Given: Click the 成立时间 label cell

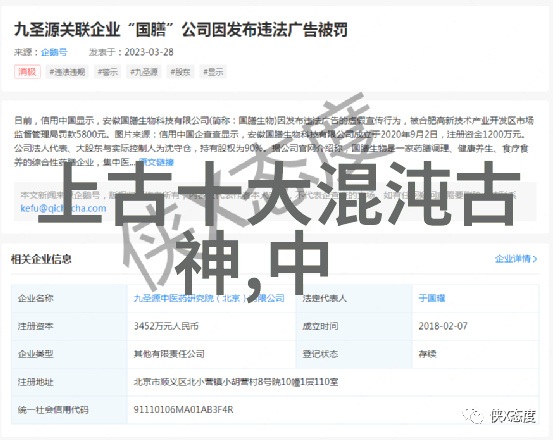Looking at the screenshot, I should click(x=354, y=326).
